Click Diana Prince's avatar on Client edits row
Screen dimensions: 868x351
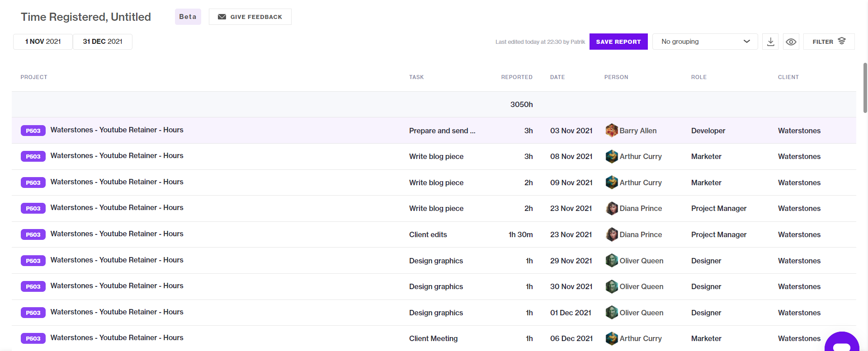pos(612,234)
